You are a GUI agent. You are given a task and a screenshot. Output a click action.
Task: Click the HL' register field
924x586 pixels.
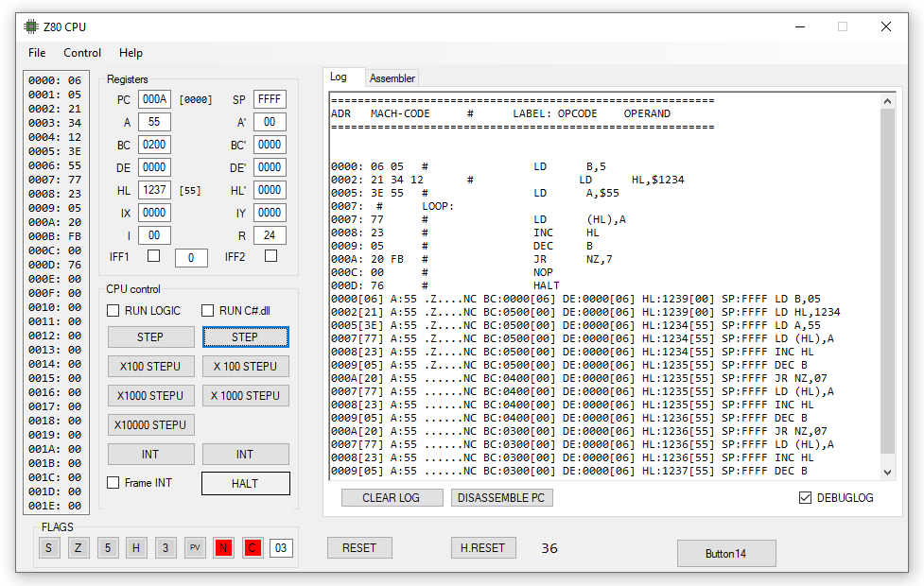(x=270, y=190)
